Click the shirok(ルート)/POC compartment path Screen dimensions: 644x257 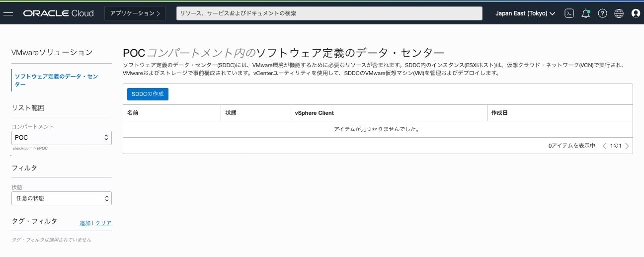pos(30,149)
